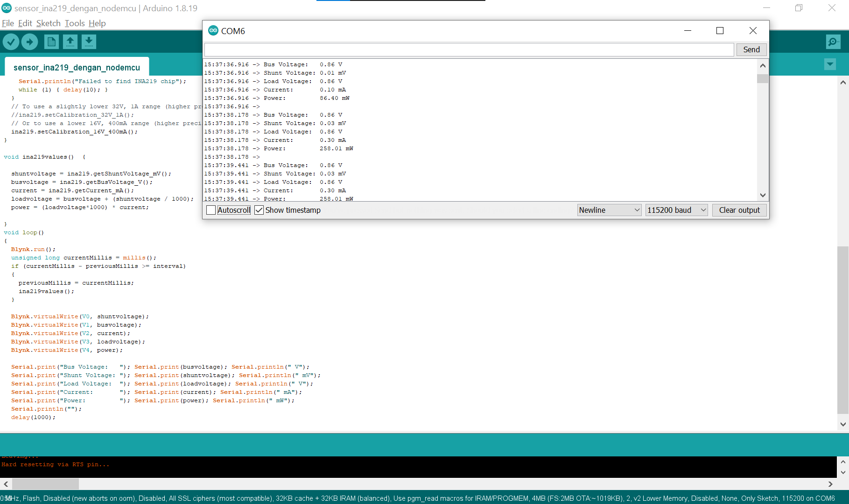This screenshot has width=849, height=504.
Task: Click console scroll down arrow
Action: [x=843, y=472]
